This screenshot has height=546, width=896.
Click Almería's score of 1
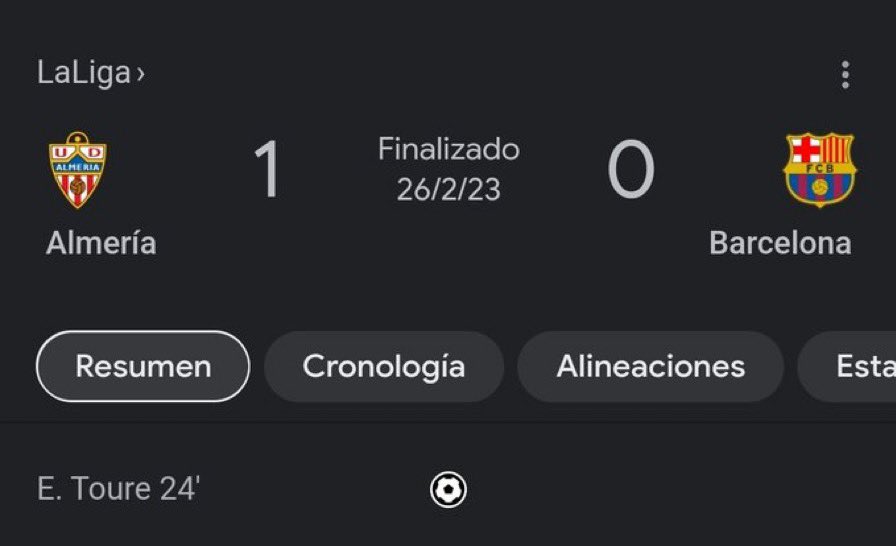point(267,169)
